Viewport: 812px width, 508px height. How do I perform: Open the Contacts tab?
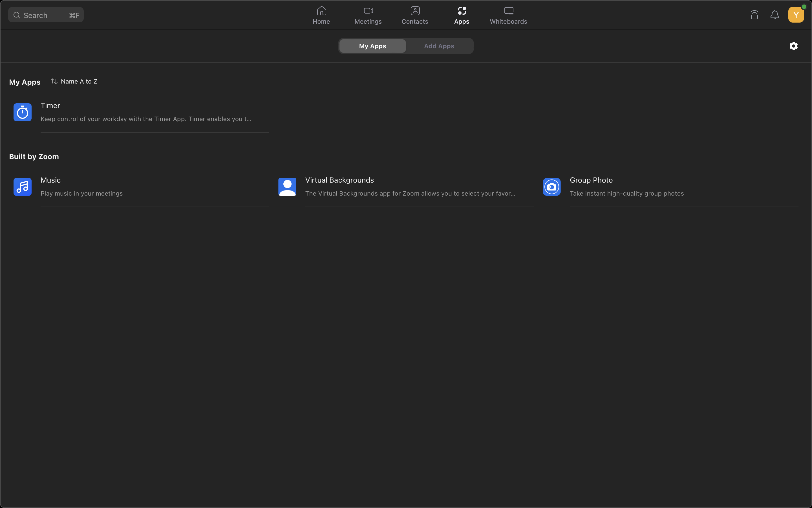(415, 16)
